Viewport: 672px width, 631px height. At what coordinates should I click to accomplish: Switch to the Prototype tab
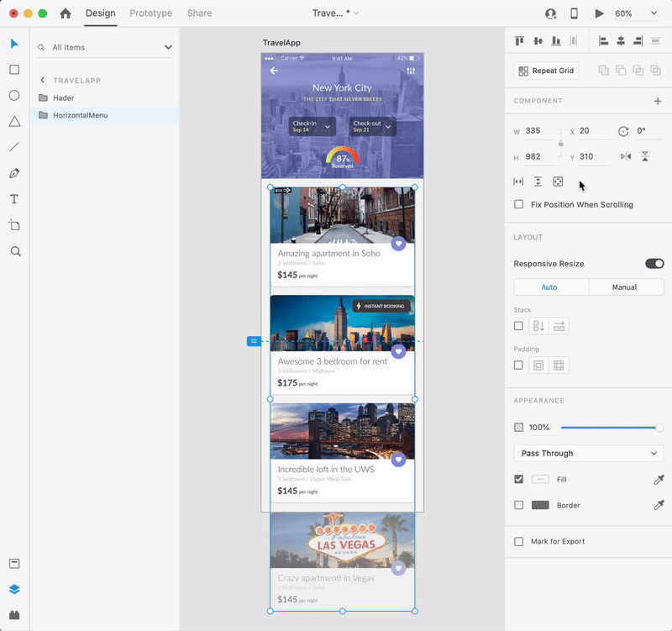pyautogui.click(x=151, y=13)
